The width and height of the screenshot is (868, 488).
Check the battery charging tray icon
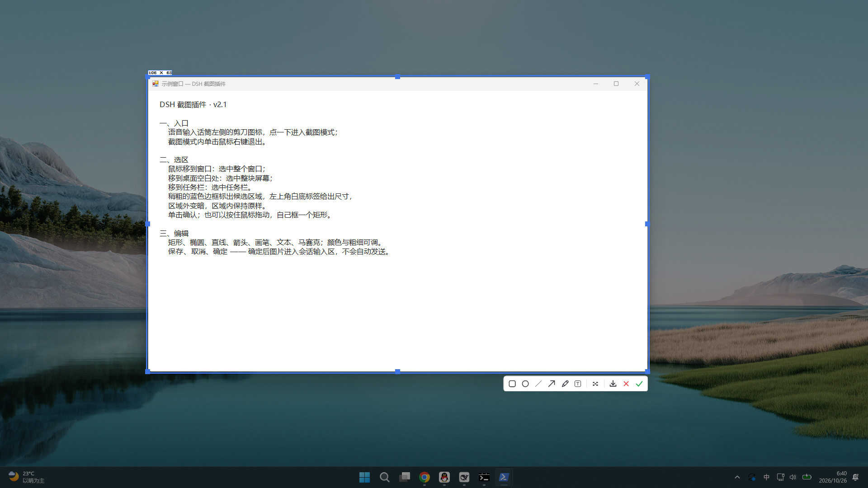pyautogui.click(x=807, y=477)
